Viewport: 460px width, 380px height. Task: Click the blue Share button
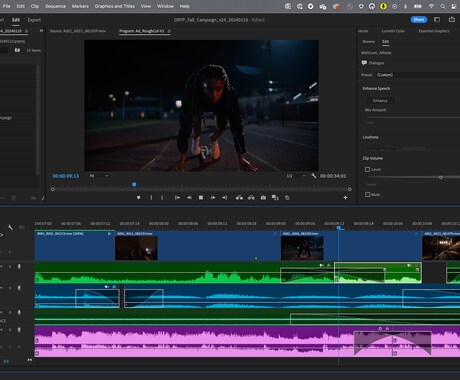419,19
